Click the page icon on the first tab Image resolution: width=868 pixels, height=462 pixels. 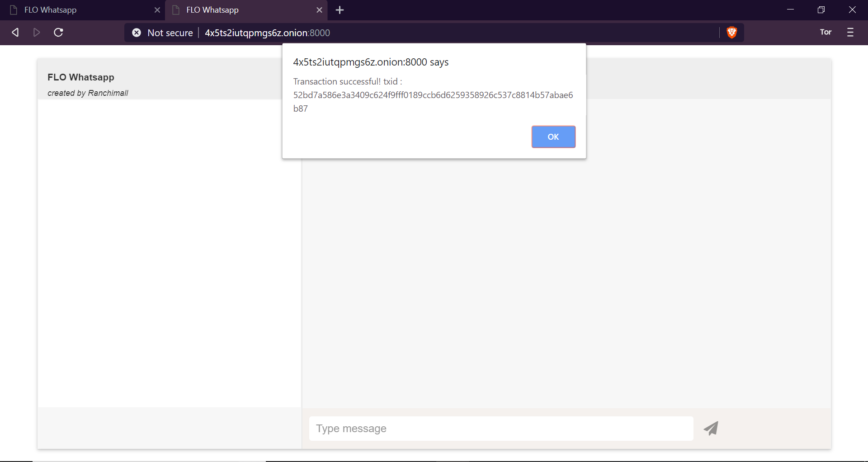tap(13, 9)
